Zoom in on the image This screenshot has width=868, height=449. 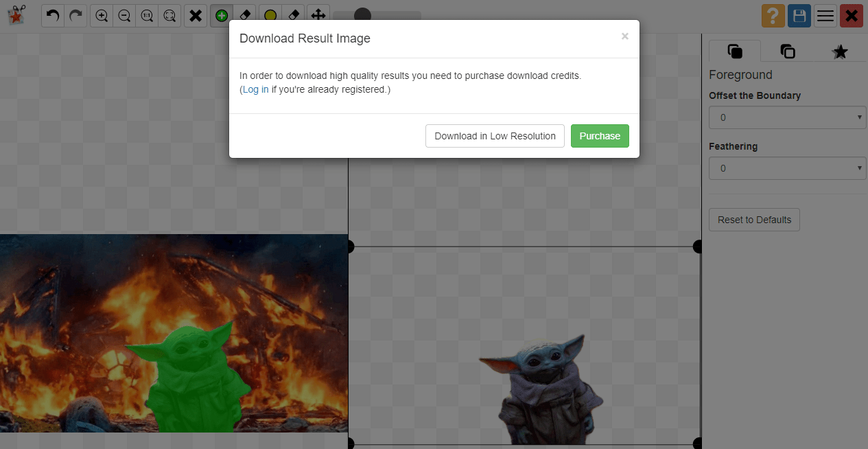click(102, 16)
